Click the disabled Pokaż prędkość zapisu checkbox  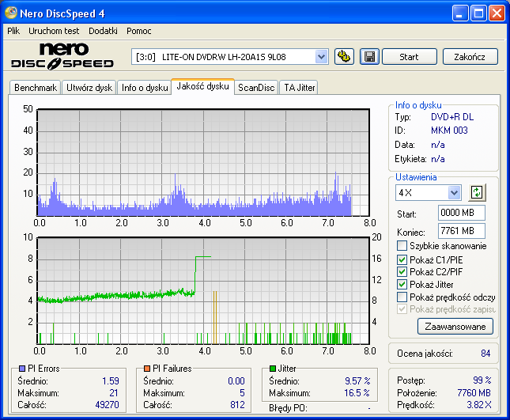(402, 308)
